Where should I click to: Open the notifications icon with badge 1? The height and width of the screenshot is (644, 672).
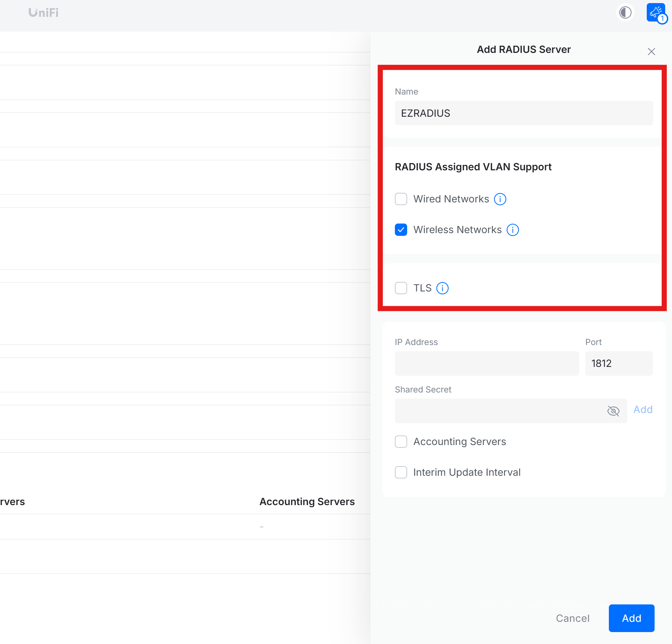click(x=655, y=12)
